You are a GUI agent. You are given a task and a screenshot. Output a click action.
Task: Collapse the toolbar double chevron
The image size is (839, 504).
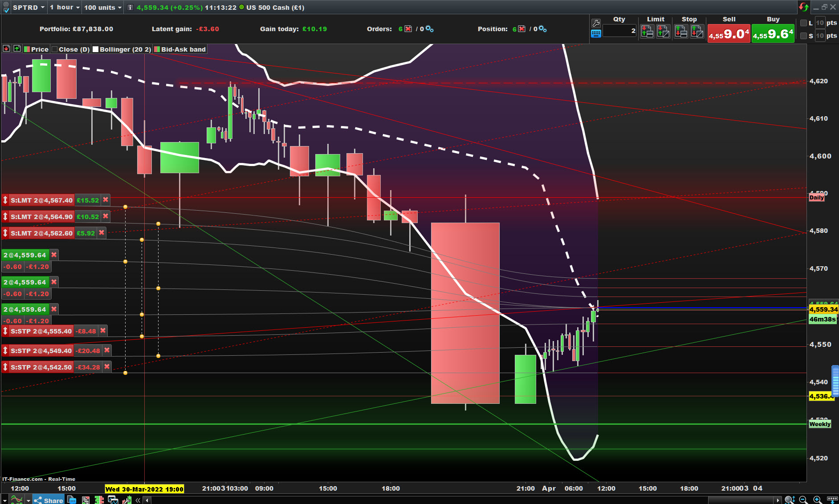138,500
